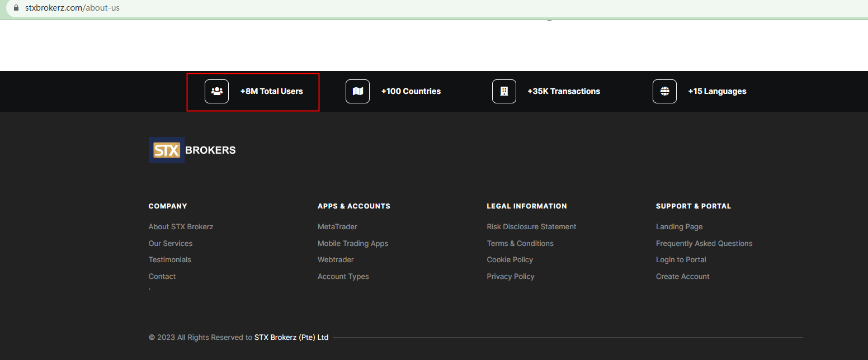Open the MetaTrader link

coord(337,226)
